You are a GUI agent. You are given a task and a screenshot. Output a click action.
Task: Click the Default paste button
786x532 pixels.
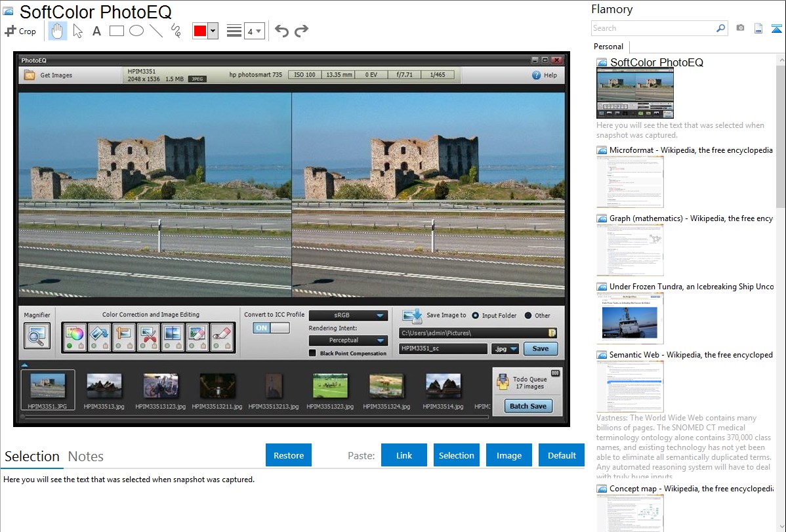tap(562, 455)
